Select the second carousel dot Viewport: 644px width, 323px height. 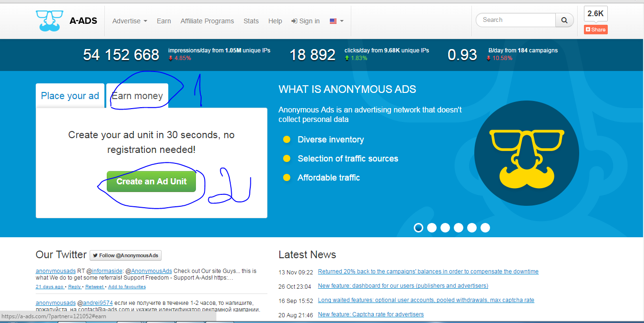pos(432,228)
